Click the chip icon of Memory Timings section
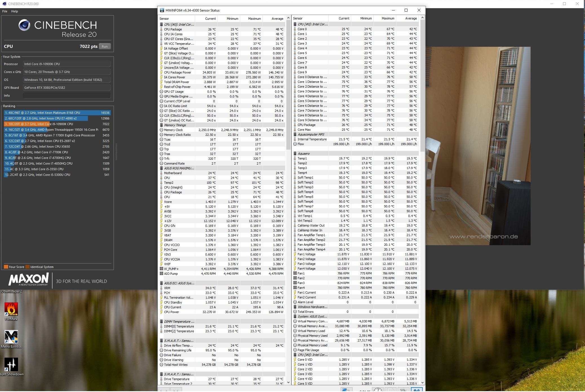585x392 pixels. coord(161,125)
